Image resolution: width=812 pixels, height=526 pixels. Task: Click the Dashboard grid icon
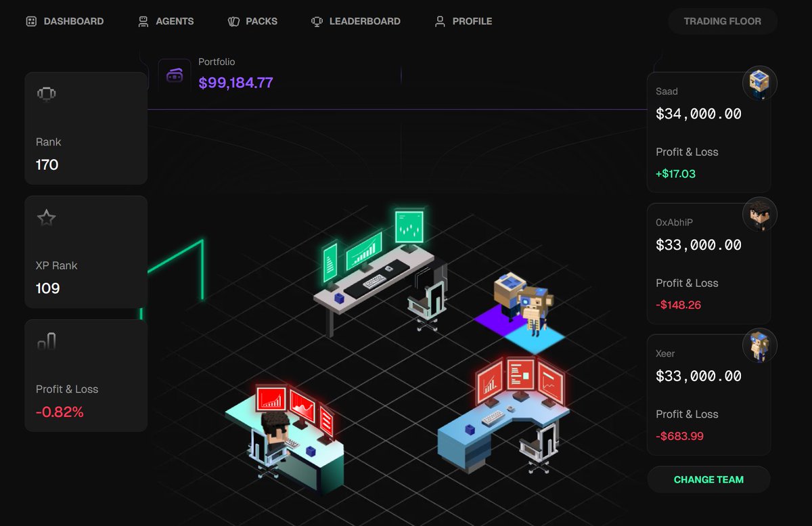click(30, 21)
